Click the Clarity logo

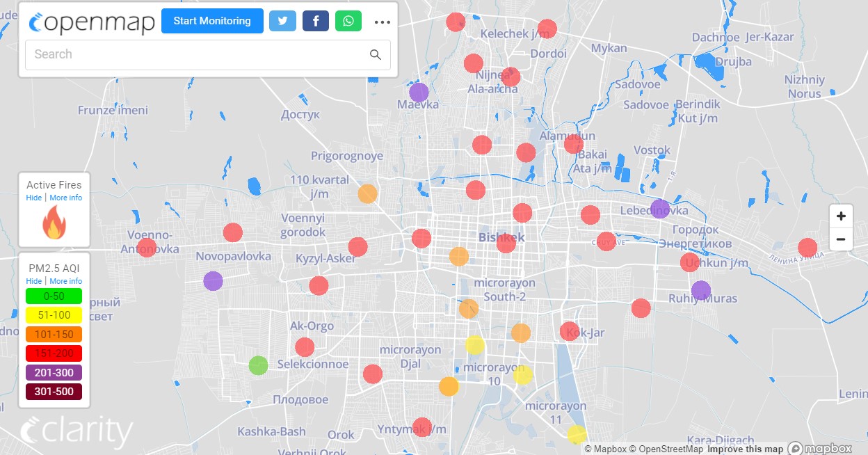click(x=77, y=432)
